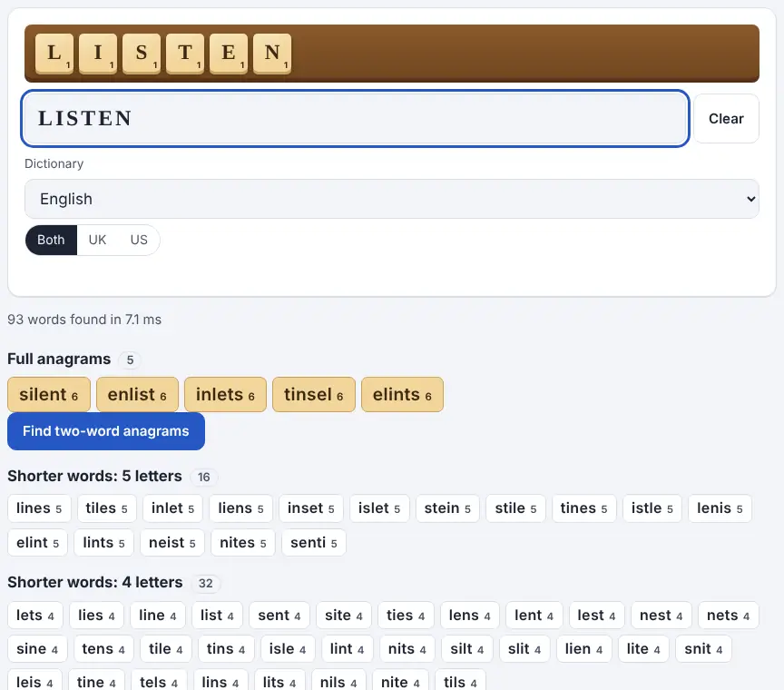Click the N letter tile
The height and width of the screenshot is (690, 784).
pos(272,53)
